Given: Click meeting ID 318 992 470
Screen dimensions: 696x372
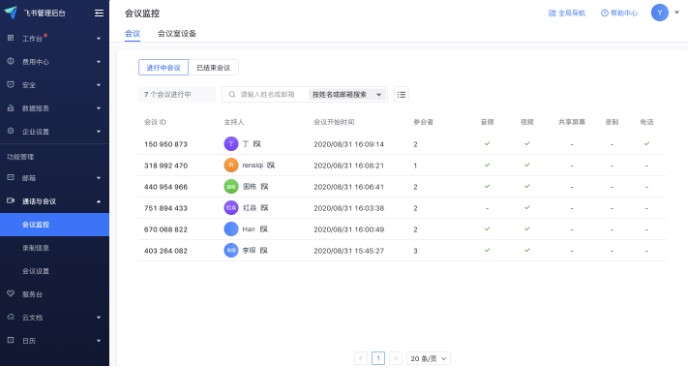Looking at the screenshot, I should 166,166.
